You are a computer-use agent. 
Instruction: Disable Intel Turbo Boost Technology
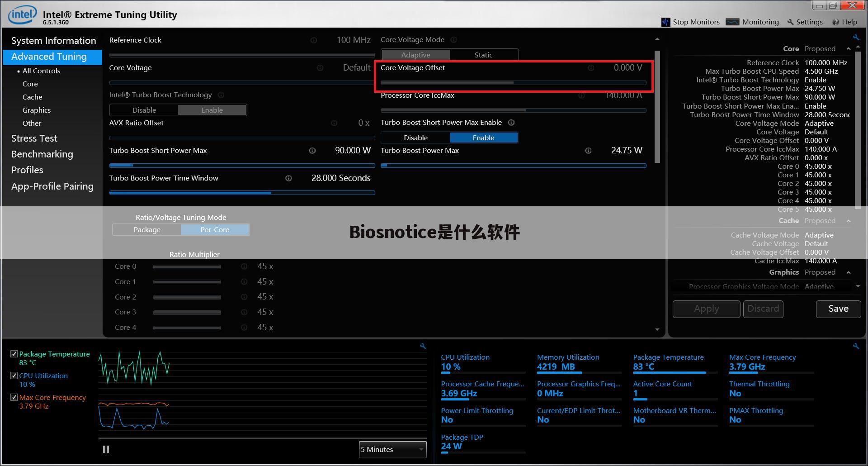[144, 110]
